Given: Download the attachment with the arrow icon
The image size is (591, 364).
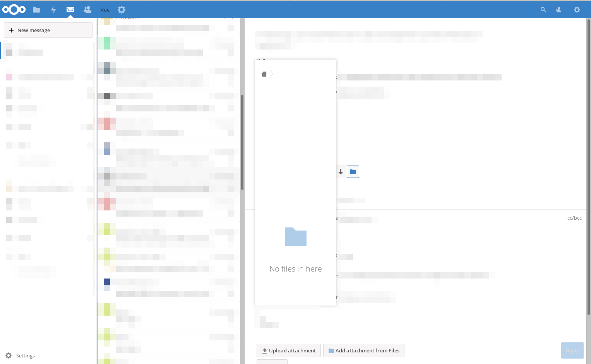Looking at the screenshot, I should point(341,172).
